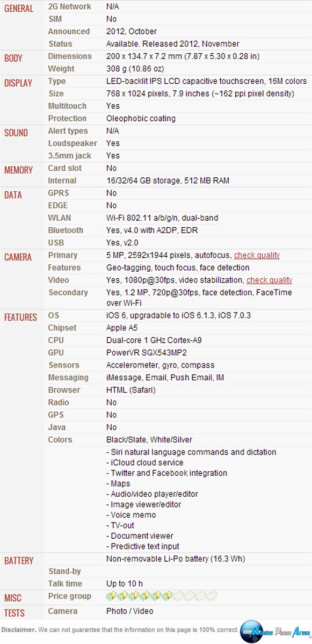This screenshot has height=644, width=312.
Task: Open the Multitouch glossary label
Action: tap(67, 106)
